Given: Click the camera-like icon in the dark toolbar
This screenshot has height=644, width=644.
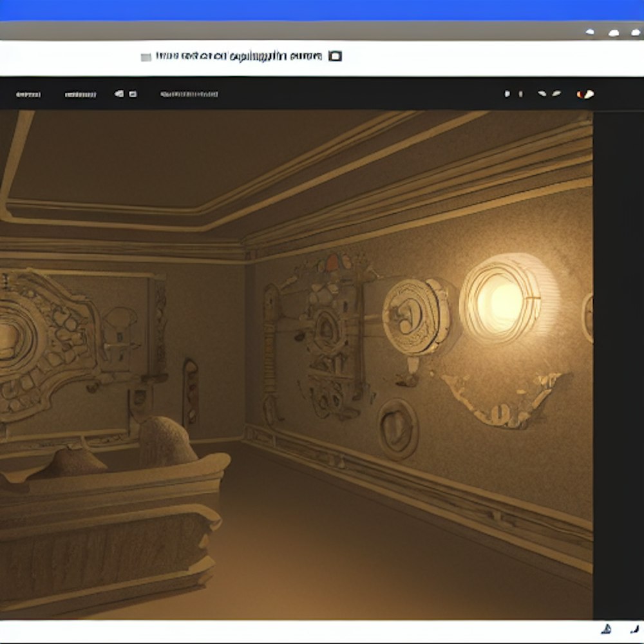Looking at the screenshot, I should point(119,94).
